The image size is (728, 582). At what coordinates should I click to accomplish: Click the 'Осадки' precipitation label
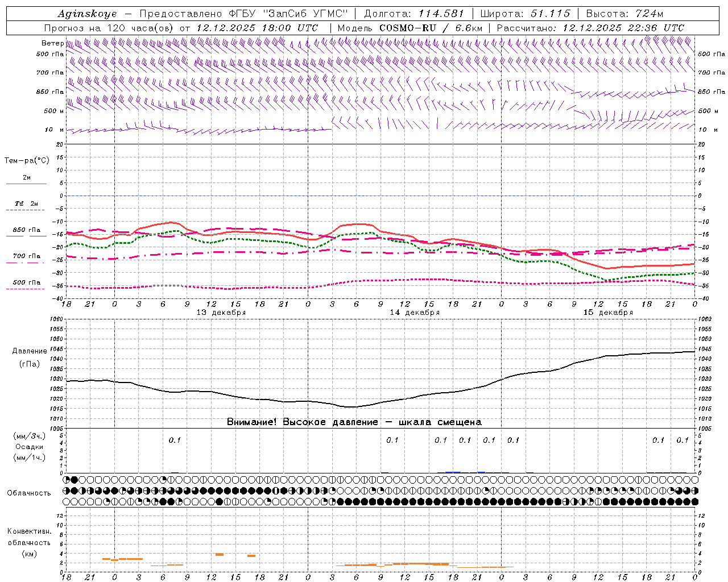point(29,447)
